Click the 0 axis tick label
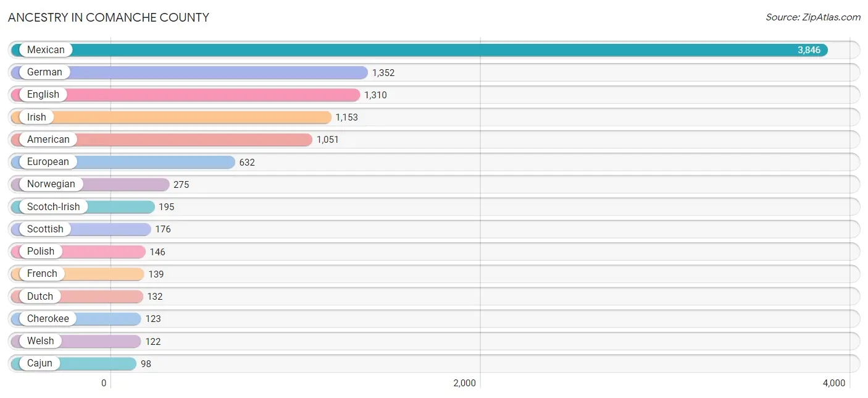Image resolution: width=868 pixels, height=398 pixels. [104, 383]
